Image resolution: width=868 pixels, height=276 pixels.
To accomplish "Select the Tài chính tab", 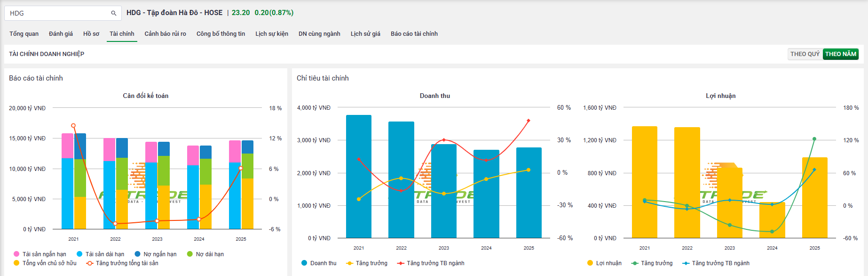I will [x=122, y=34].
